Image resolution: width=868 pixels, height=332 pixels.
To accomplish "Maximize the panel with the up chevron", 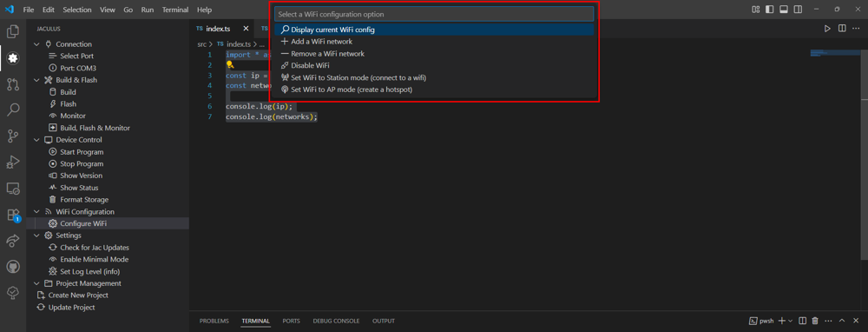I will point(841,321).
